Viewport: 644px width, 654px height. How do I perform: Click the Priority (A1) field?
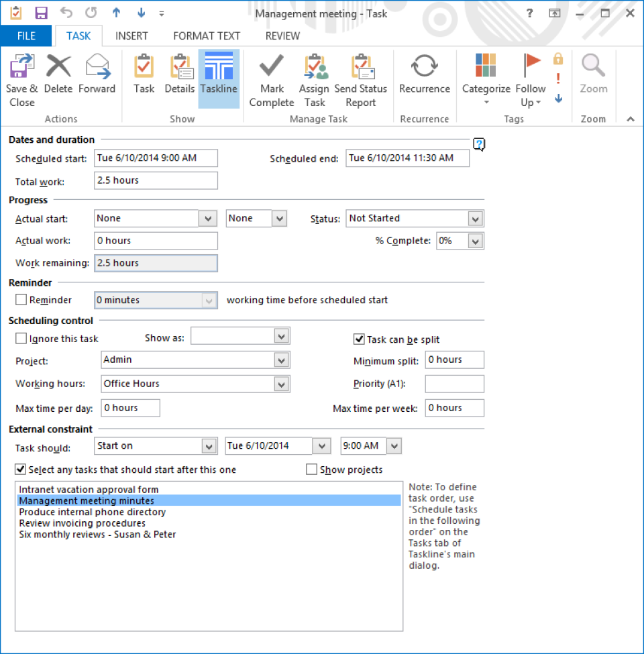454,384
